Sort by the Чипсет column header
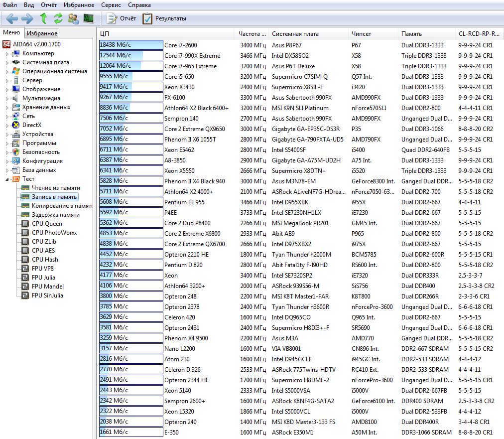Viewport: 504px width, 439px height. click(x=373, y=34)
